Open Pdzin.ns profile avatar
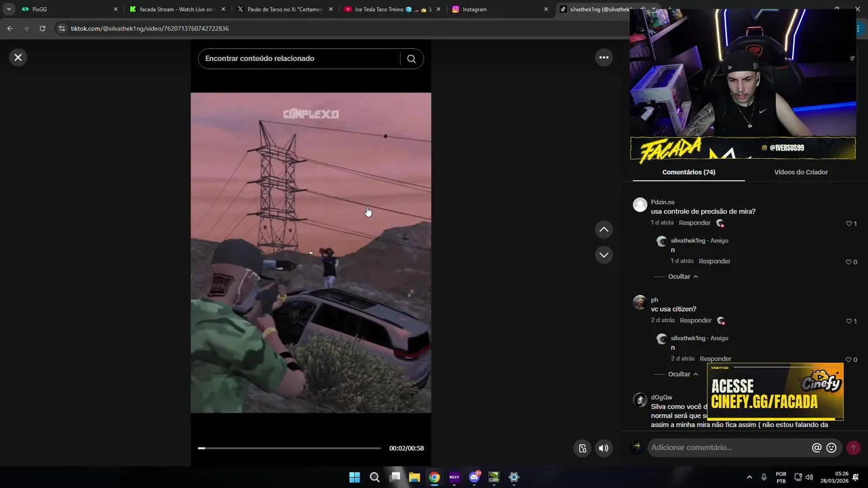This screenshot has width=868, height=488. point(640,205)
